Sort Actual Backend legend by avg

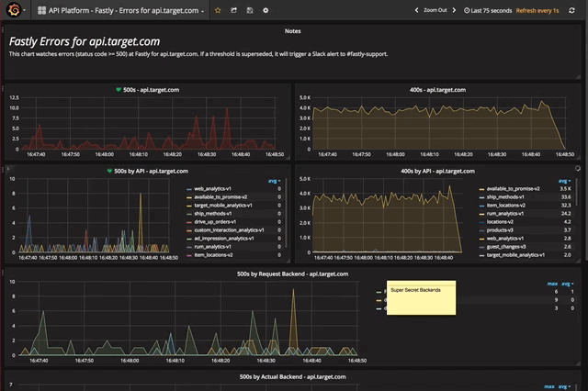click(565, 386)
